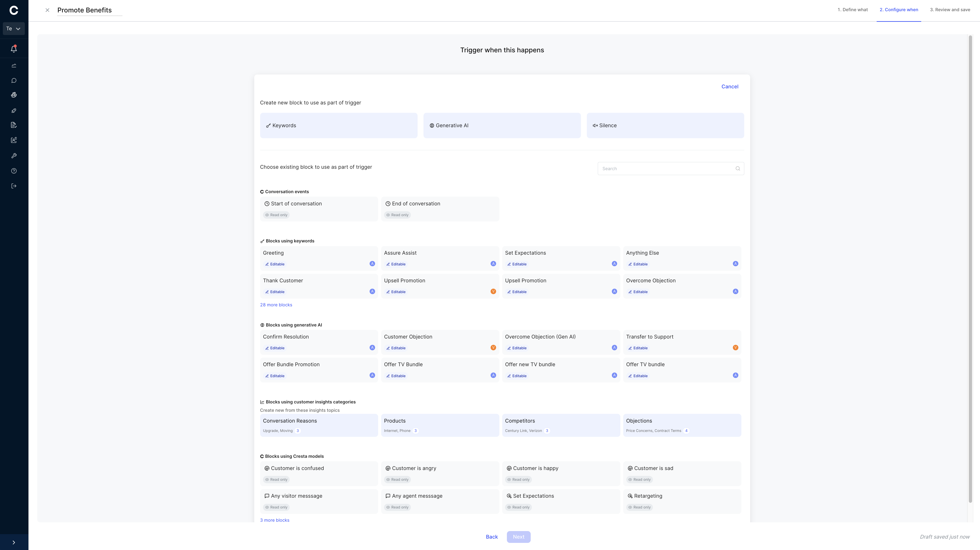Click the search magnifier icon
This screenshot has width=980, height=550.
738,169
